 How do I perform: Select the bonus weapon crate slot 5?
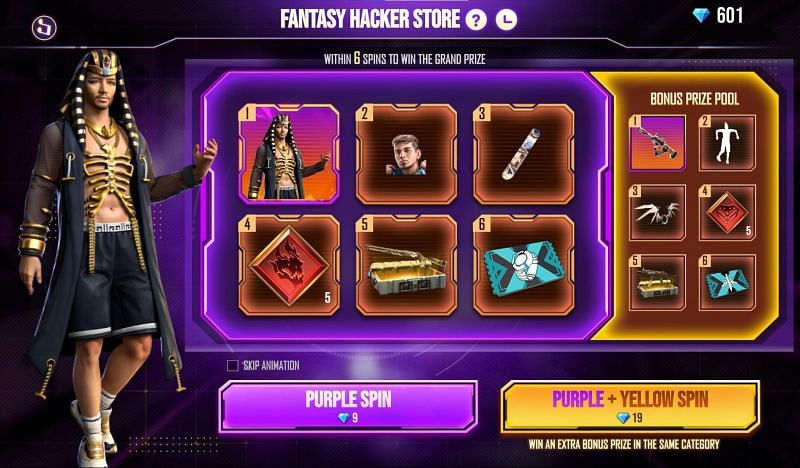click(x=657, y=282)
